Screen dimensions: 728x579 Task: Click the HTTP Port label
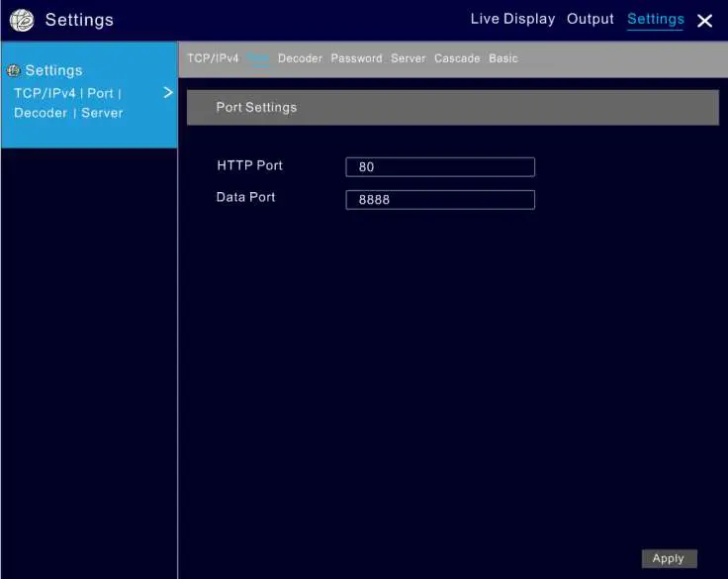(x=249, y=165)
